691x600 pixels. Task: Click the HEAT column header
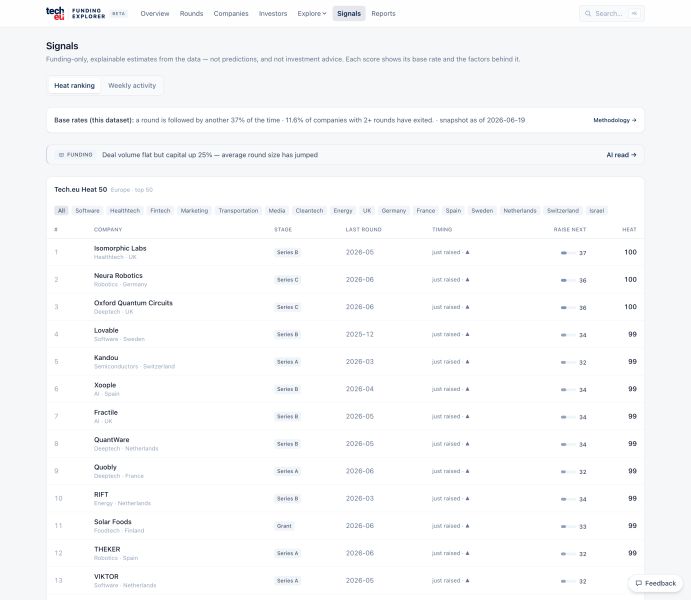pos(629,230)
